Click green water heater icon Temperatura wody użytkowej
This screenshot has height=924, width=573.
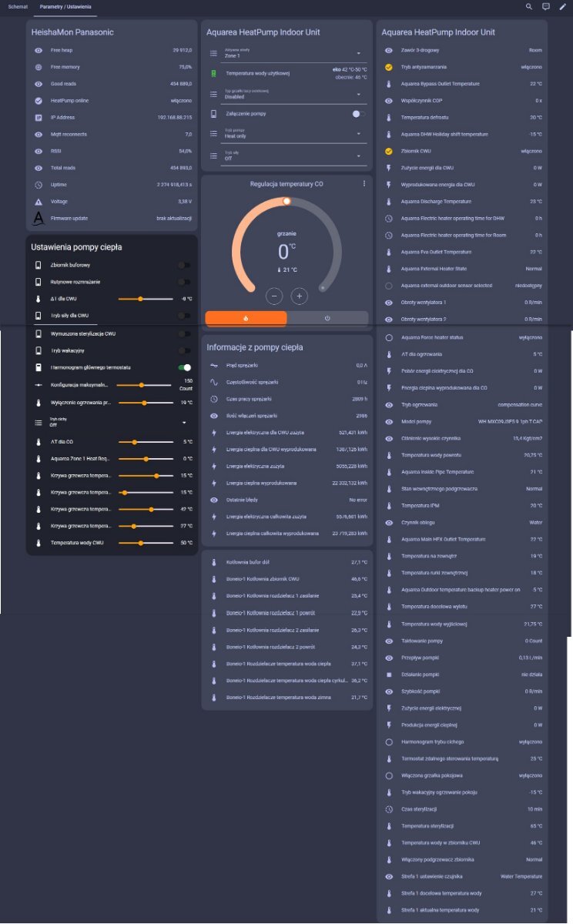click(214, 74)
